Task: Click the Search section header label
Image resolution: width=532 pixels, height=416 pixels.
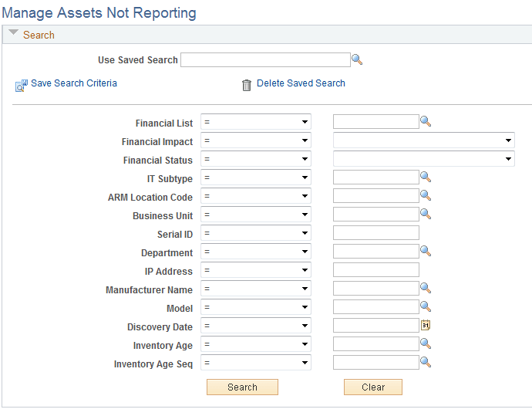Action: (x=39, y=35)
